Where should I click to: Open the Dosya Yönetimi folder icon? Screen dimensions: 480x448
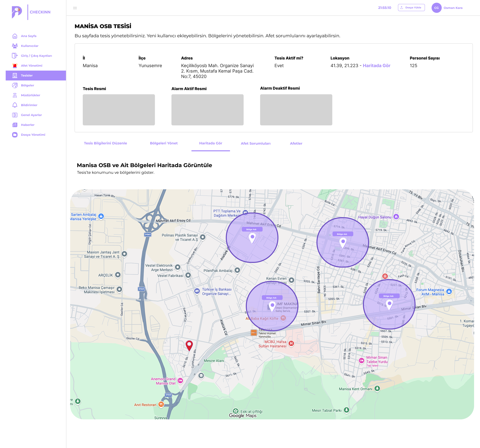coord(15,135)
